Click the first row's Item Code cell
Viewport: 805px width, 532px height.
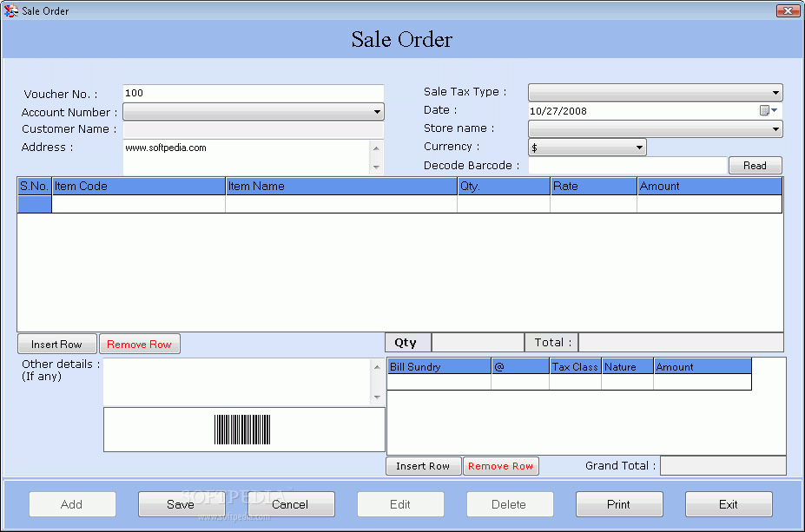pos(139,204)
